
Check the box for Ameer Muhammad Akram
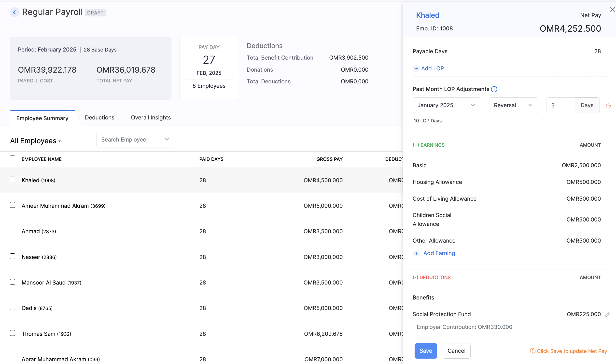13,205
